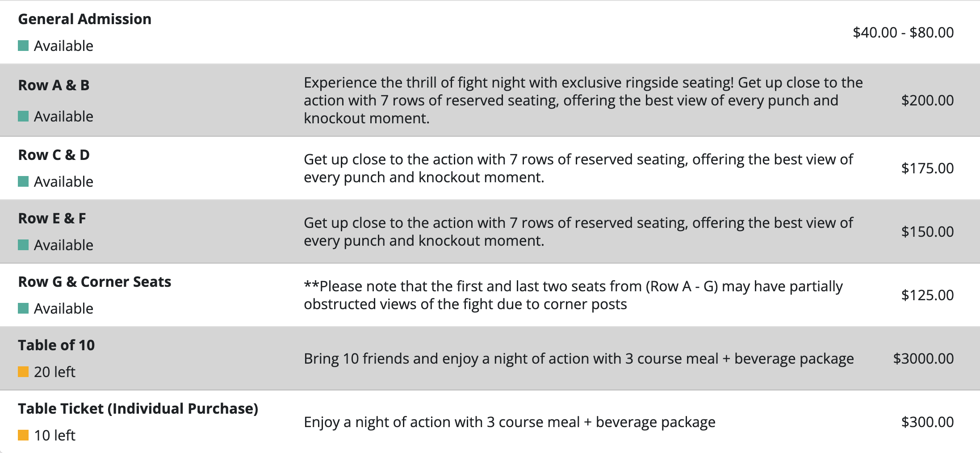Click the partially obstructed views note text
Screen dimensions: 980x453
573,295
